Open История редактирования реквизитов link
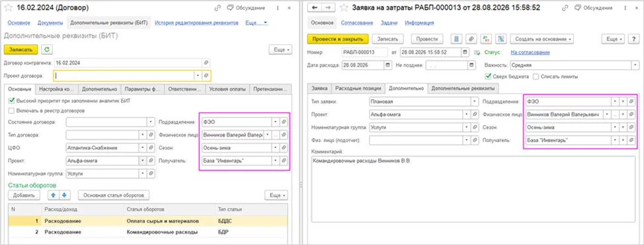This screenshot has height=245, width=644. tap(197, 23)
